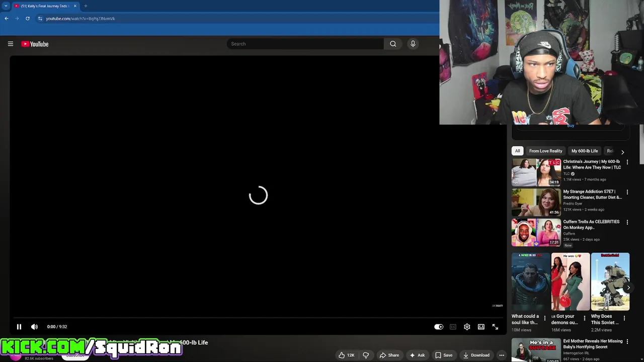Seek on the video progress bar
The height and width of the screenshot is (362, 644).
click(257, 318)
